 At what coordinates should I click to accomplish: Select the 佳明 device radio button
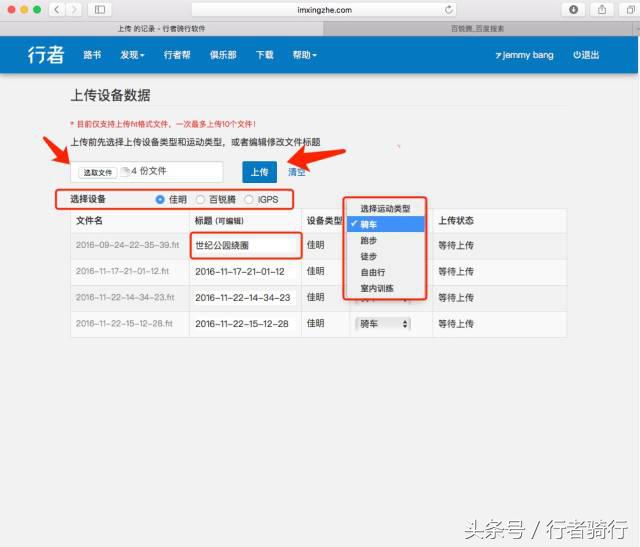[x=160, y=199]
